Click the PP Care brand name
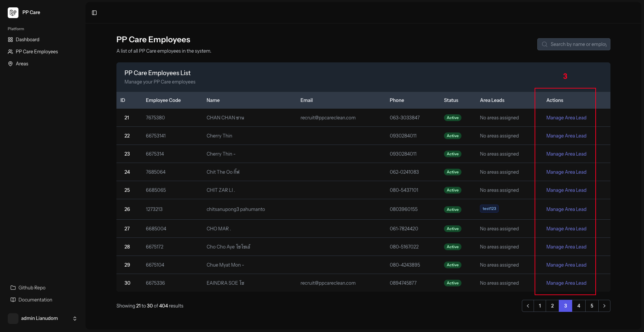The height and width of the screenshot is (332, 644). tap(31, 12)
